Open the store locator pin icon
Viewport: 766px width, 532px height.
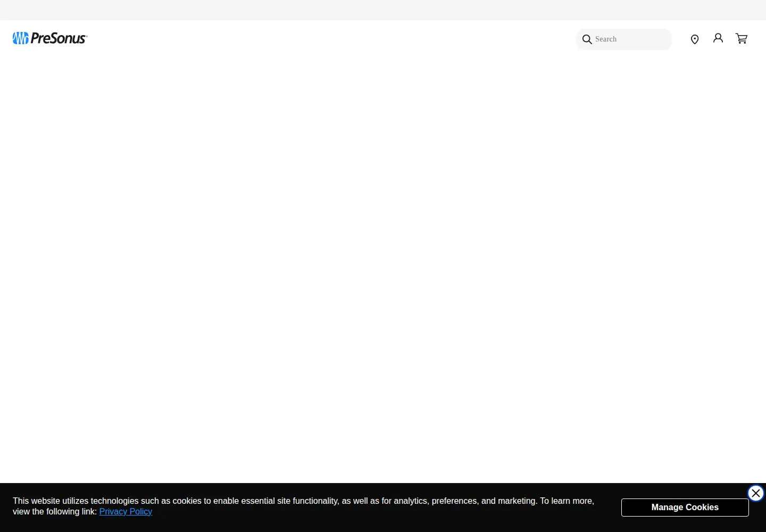[695, 39]
